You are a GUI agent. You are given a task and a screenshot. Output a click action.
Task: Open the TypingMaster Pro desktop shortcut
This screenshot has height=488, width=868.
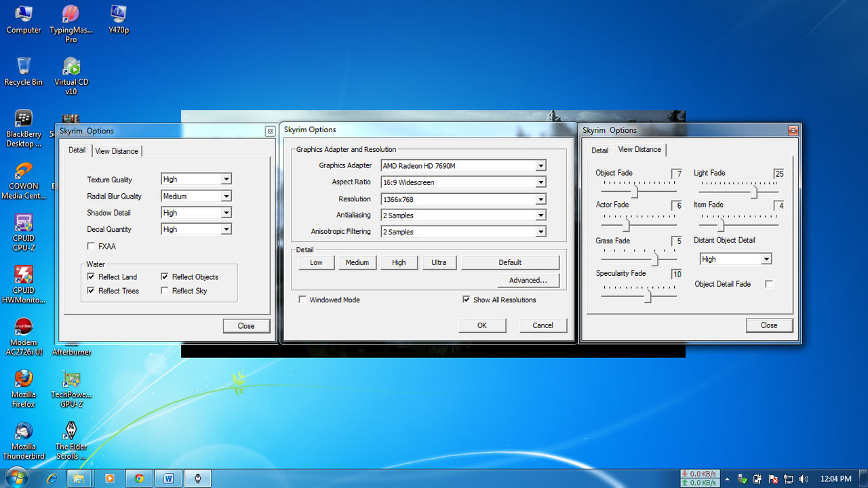pos(71,24)
